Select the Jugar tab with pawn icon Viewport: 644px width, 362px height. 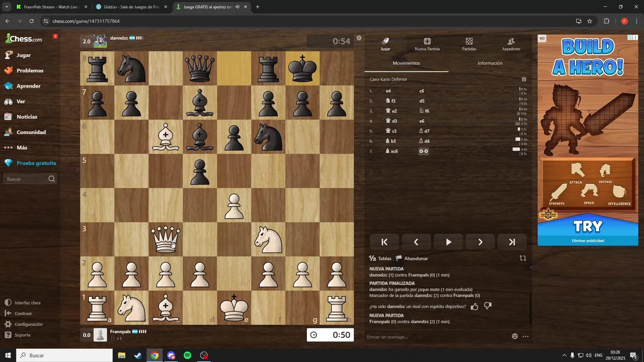click(385, 44)
